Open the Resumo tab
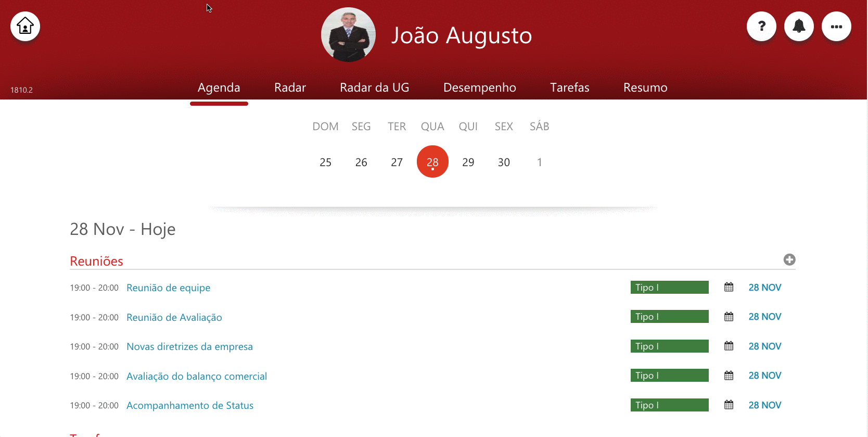Screen dimensions: 868x437 click(x=645, y=88)
